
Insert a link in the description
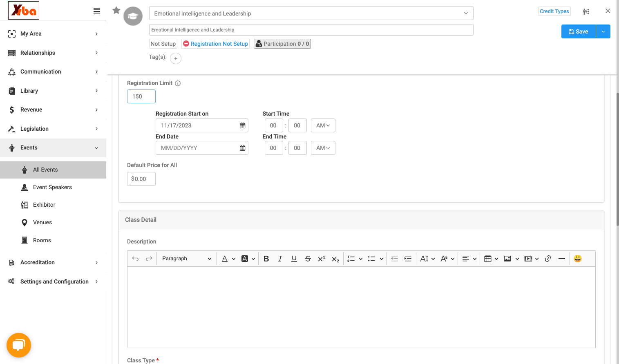pos(548,259)
